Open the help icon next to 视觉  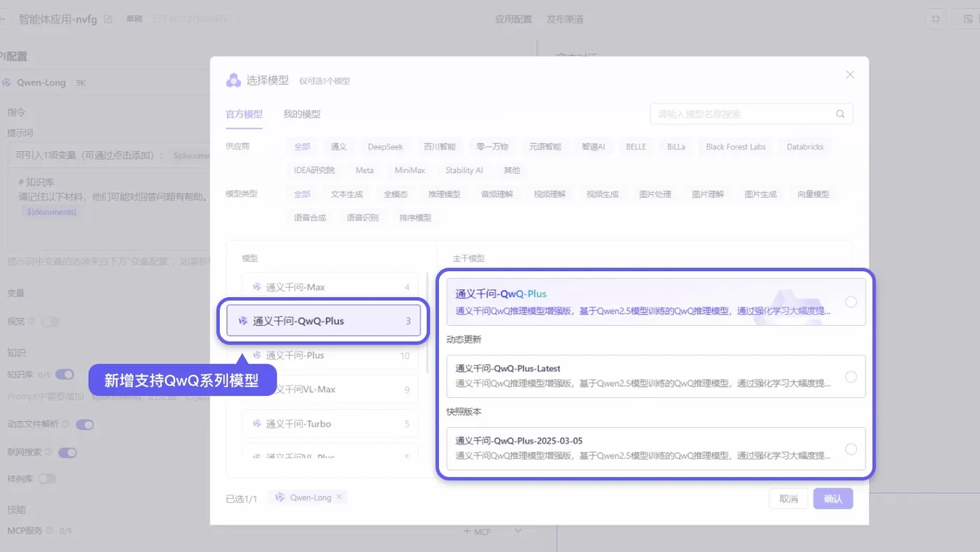coord(32,322)
